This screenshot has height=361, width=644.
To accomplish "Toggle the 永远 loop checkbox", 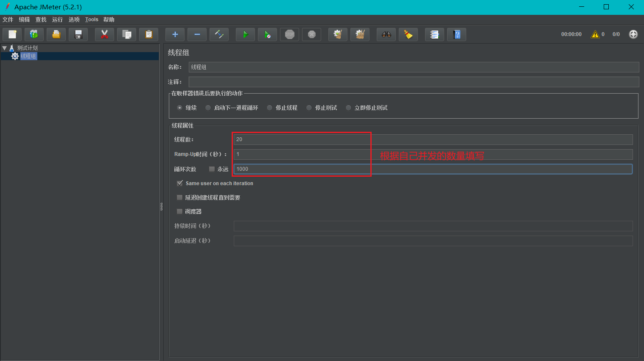I will 212,169.
